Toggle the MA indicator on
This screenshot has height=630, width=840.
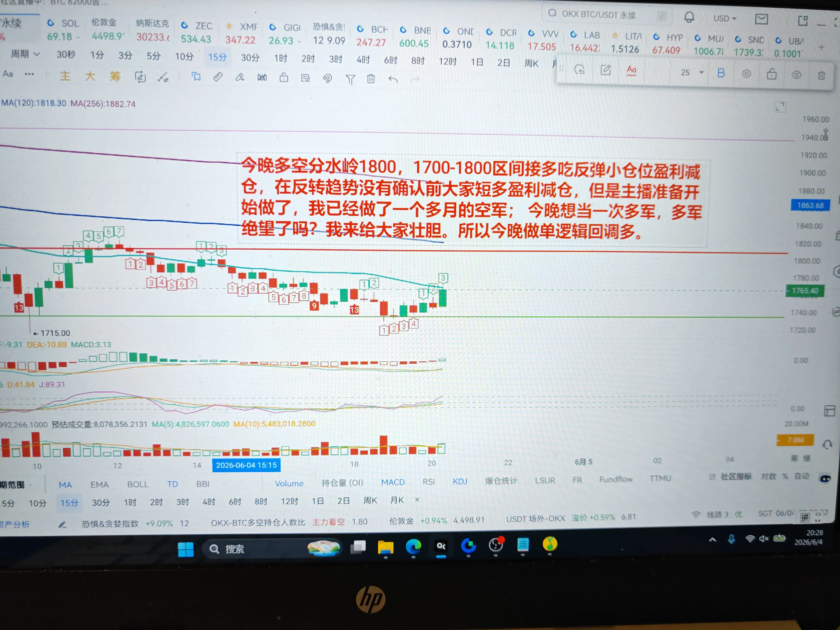[65, 485]
